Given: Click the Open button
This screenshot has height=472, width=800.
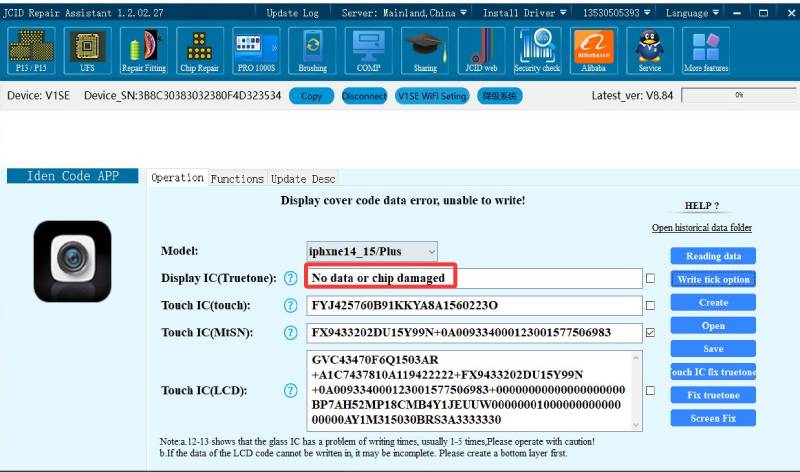Looking at the screenshot, I should 713,326.
